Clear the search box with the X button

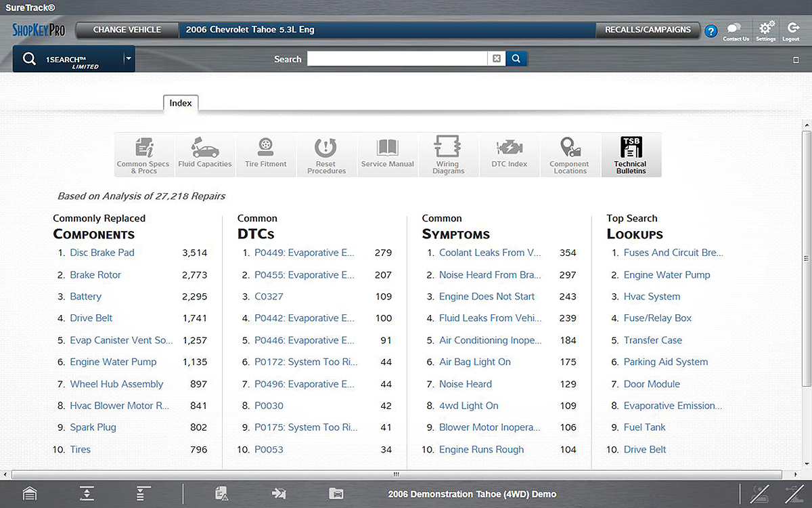497,59
